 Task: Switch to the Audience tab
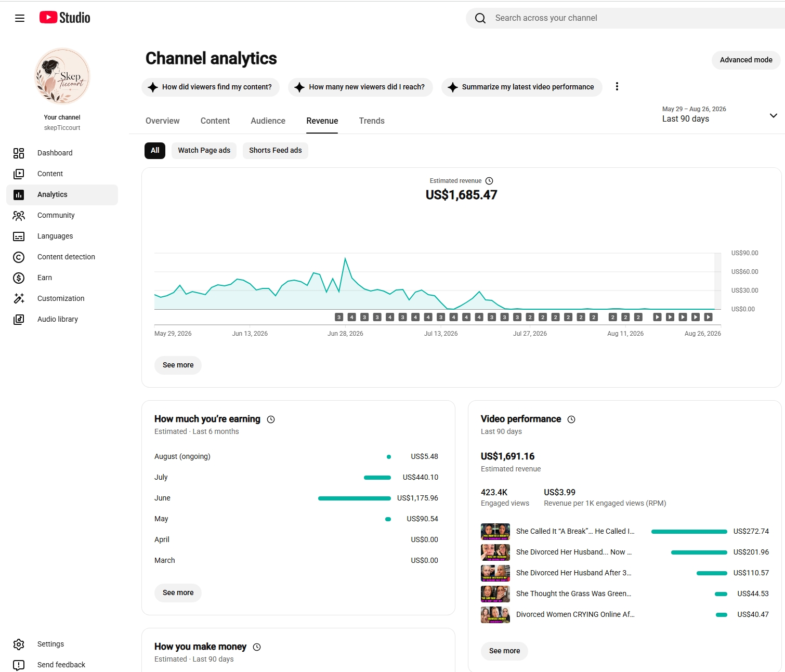click(x=268, y=121)
